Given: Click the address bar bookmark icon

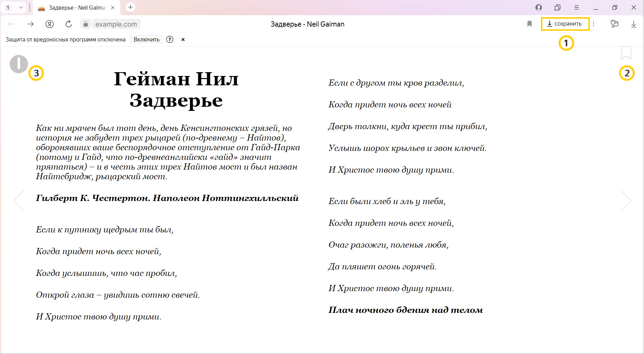Looking at the screenshot, I should pyautogui.click(x=529, y=24).
